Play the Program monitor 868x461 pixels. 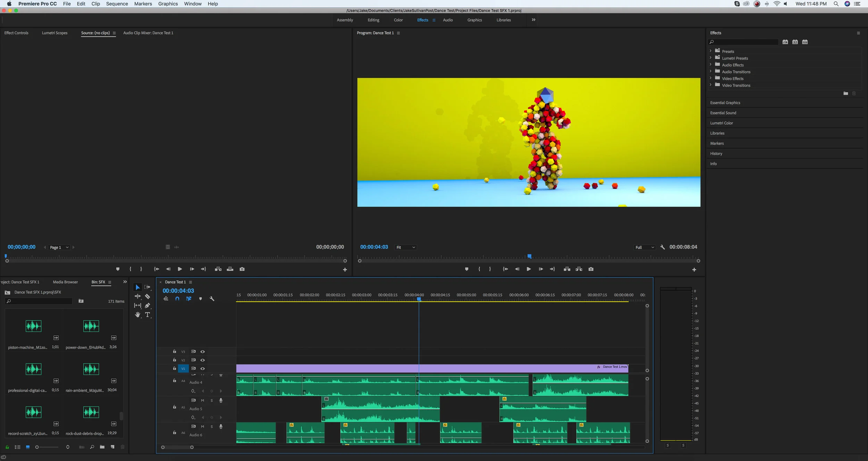coord(529,269)
